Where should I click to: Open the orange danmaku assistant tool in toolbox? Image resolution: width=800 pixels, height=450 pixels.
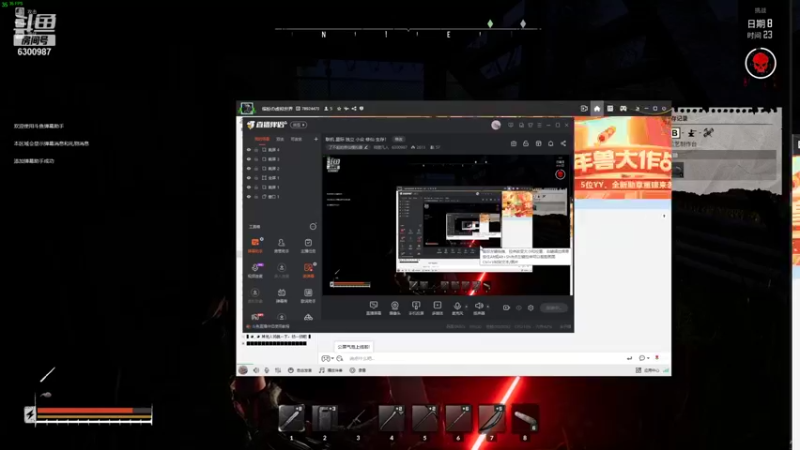click(x=255, y=245)
